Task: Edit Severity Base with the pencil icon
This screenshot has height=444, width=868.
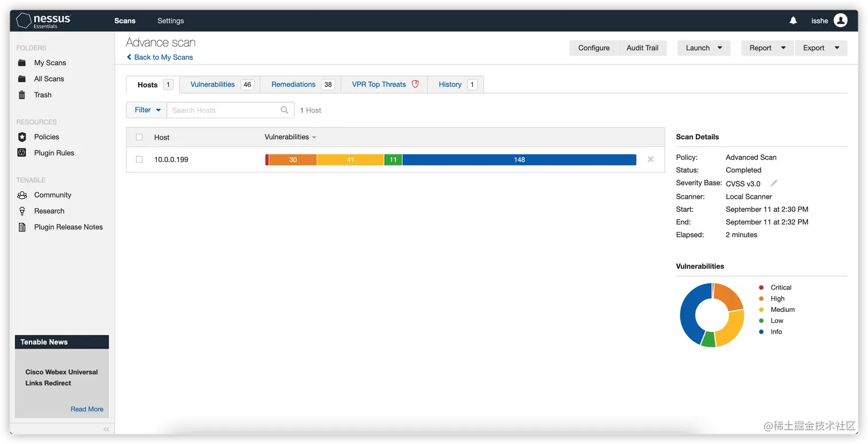Action: [774, 183]
